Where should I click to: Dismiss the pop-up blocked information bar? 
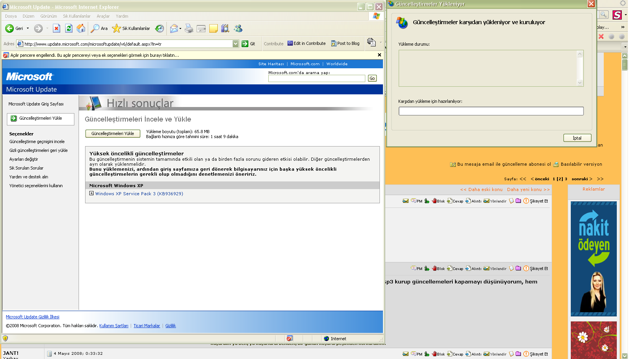point(379,55)
